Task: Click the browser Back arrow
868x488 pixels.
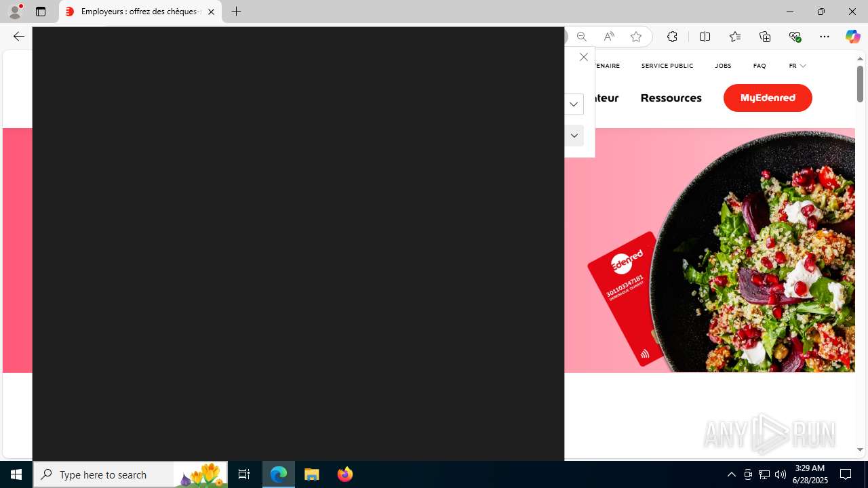Action: [19, 37]
